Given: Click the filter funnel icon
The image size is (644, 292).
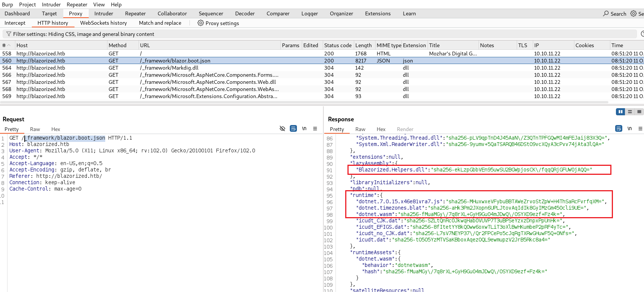Looking at the screenshot, I should pos(9,34).
